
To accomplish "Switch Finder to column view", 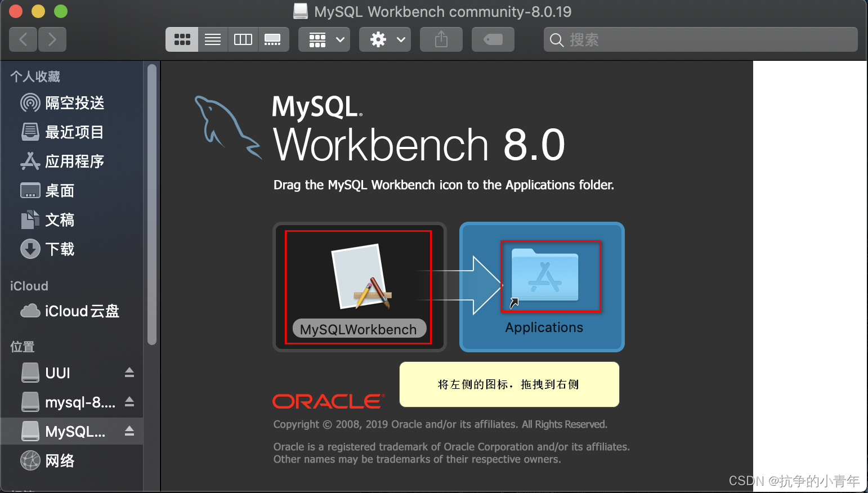I will coord(243,39).
